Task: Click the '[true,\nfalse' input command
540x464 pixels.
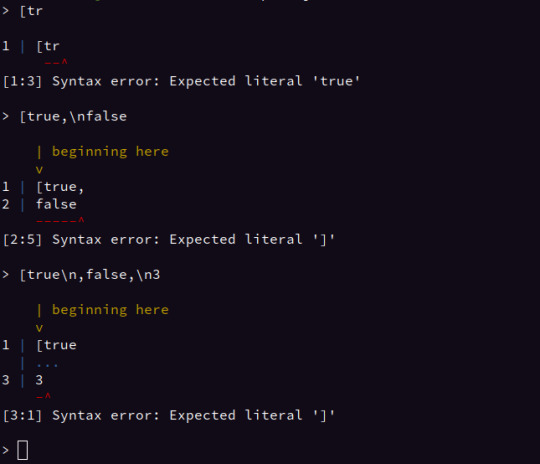Action: [73, 116]
